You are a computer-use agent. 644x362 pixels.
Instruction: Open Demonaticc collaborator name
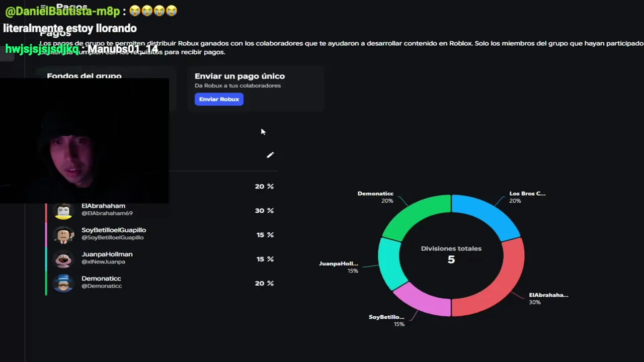point(101,278)
